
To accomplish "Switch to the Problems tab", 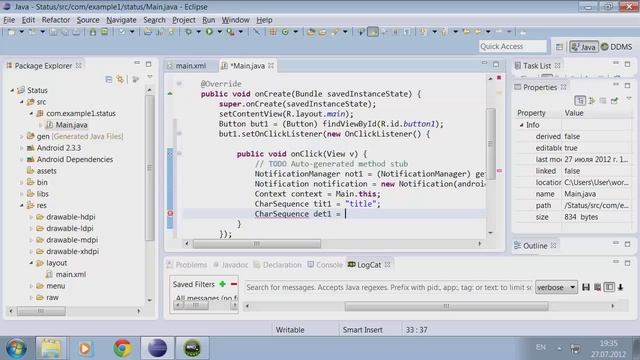I will pyautogui.click(x=187, y=264).
